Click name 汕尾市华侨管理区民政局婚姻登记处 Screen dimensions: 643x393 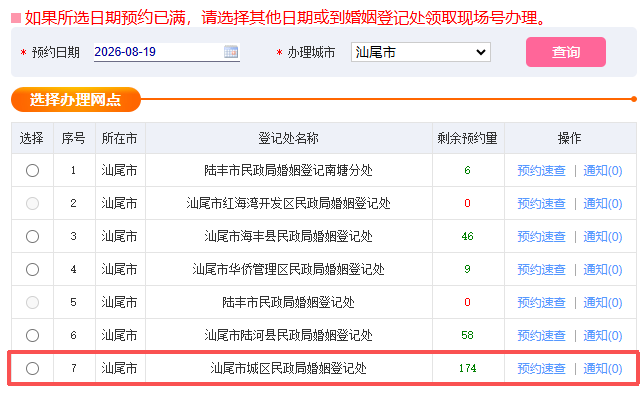(x=288, y=270)
